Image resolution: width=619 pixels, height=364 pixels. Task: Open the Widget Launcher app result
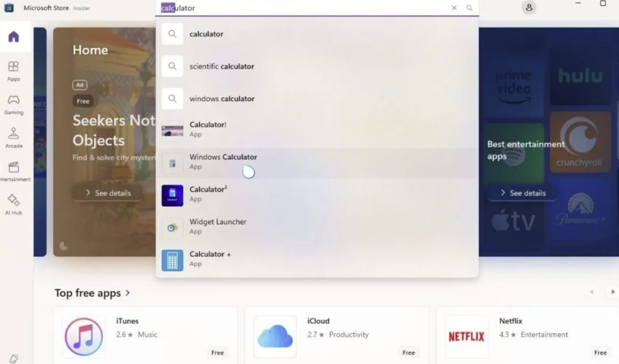point(317,227)
